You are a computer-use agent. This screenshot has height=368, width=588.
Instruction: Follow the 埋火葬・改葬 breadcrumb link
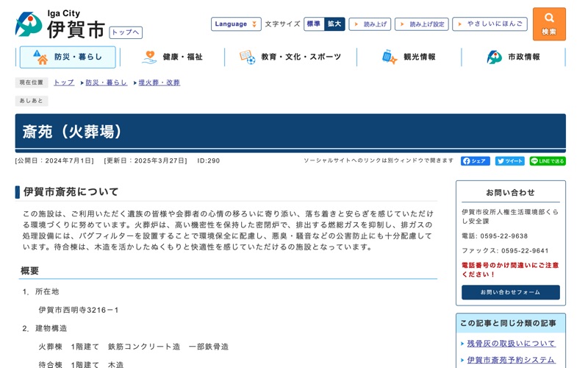tap(159, 82)
